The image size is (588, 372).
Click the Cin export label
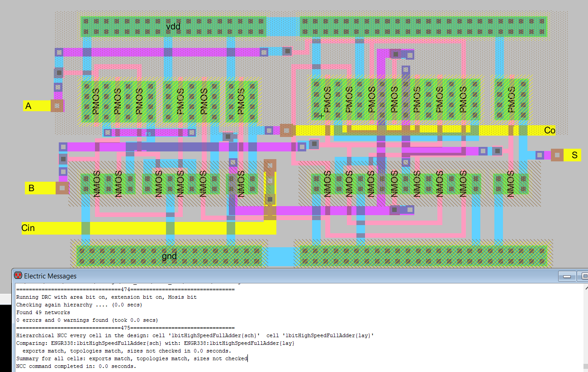tap(28, 228)
